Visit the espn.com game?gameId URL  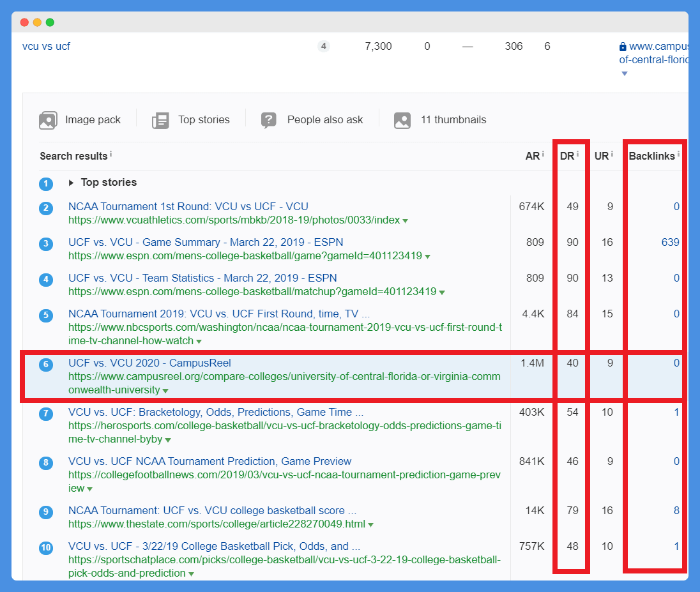[x=245, y=255]
